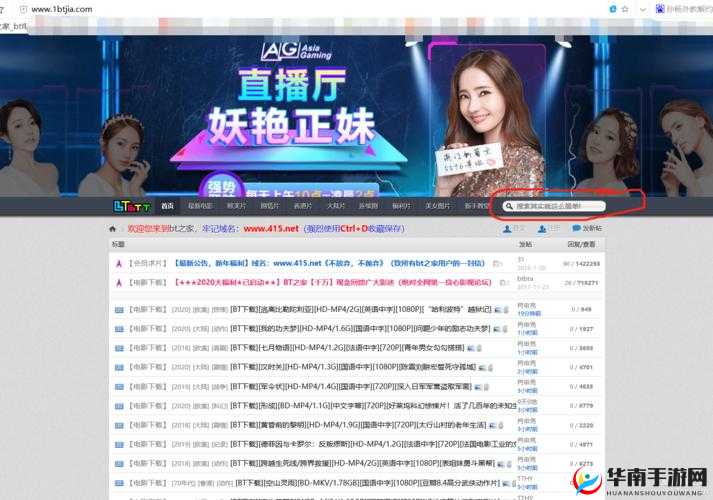Click inside the site search input field

click(x=560, y=206)
